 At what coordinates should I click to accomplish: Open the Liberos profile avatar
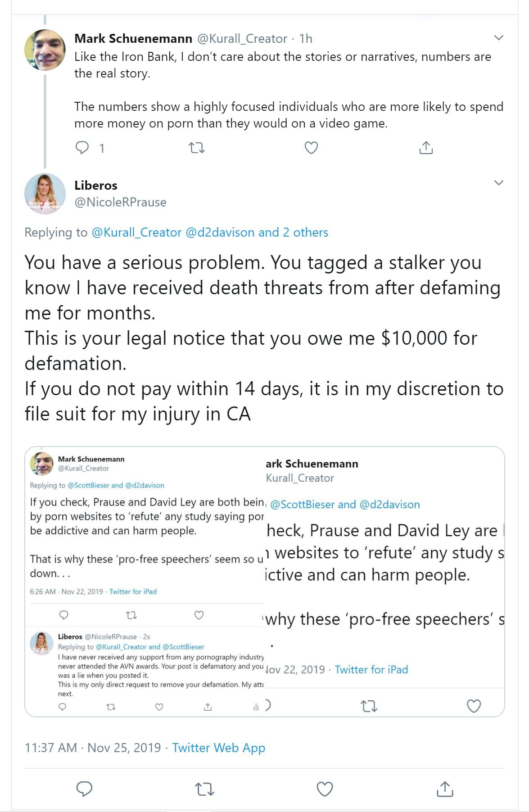click(45, 194)
